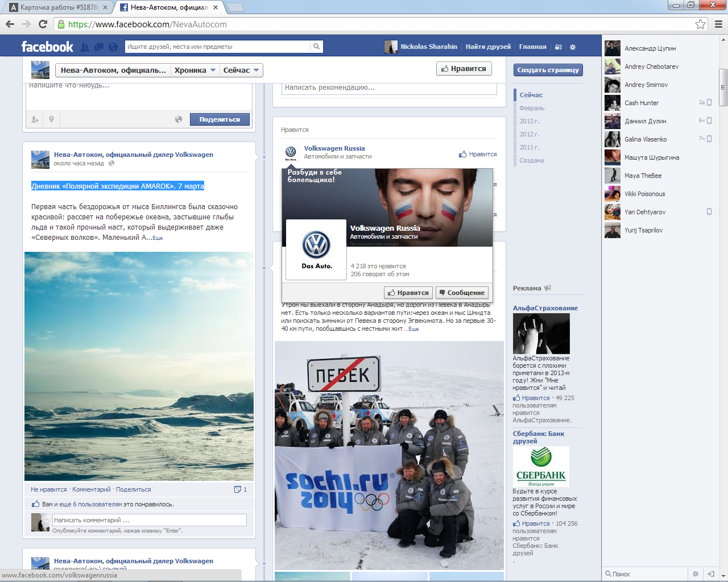Click Volkswagen logo in hover card
Screen dimensions: 728x582
[x=316, y=250]
